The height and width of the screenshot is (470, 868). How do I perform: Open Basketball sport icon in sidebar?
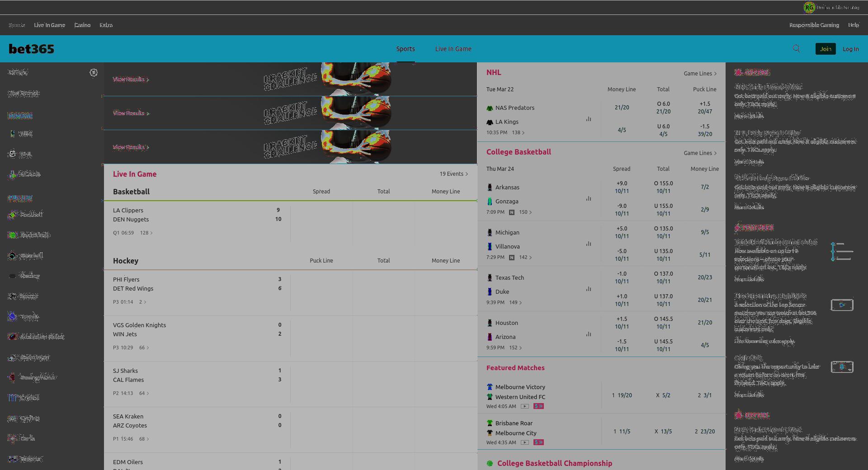(13, 235)
